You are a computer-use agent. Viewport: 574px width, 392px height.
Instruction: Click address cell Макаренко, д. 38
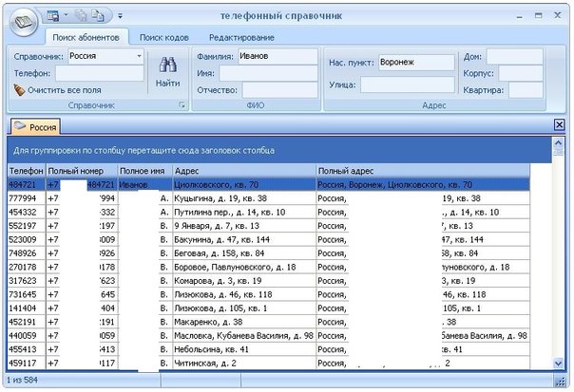(x=244, y=322)
